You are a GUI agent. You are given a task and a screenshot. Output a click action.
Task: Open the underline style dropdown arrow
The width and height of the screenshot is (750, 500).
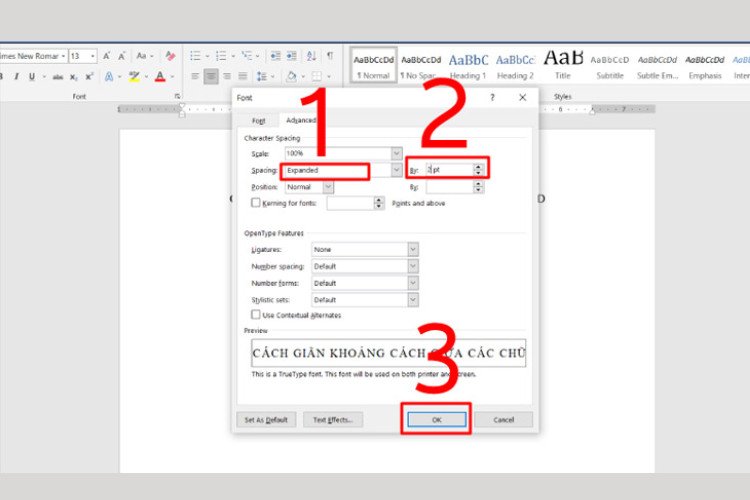[x=44, y=77]
